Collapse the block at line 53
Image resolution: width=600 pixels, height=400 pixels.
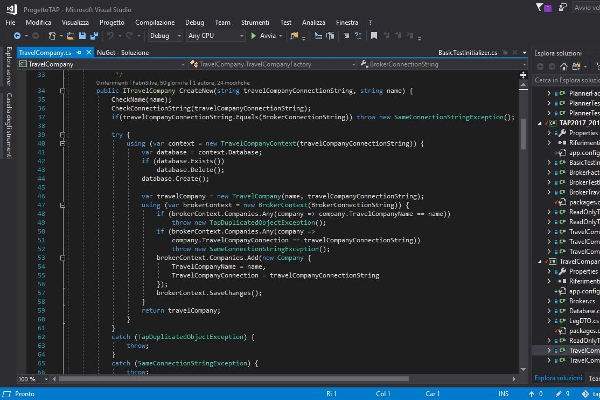62,258
